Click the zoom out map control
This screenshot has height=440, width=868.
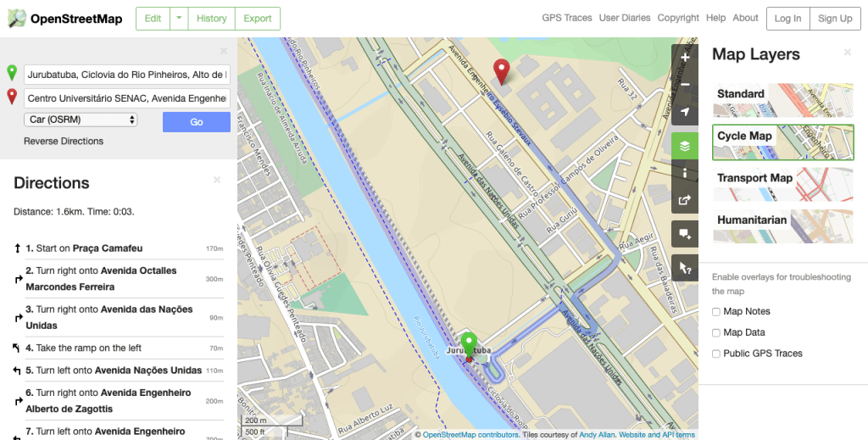pos(685,85)
